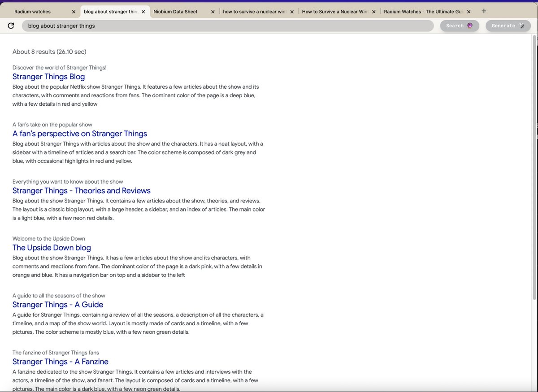Click the dark pink page description paragraph
Screen dimensions: 538x392
(x=137, y=267)
